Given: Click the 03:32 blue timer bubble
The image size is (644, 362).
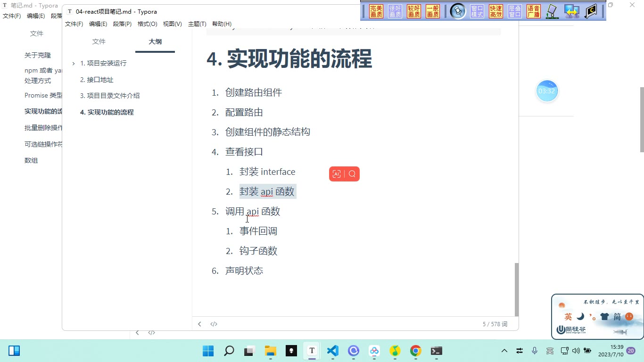Looking at the screenshot, I should 547,91.
